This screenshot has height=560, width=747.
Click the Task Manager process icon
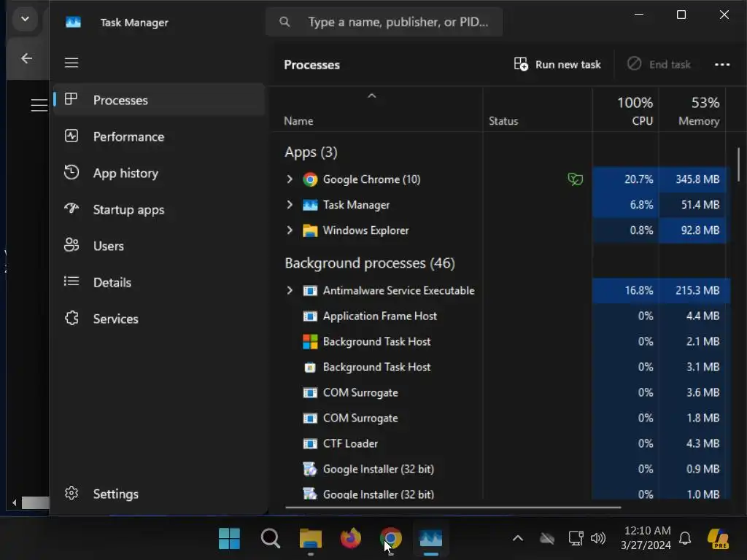(x=309, y=205)
